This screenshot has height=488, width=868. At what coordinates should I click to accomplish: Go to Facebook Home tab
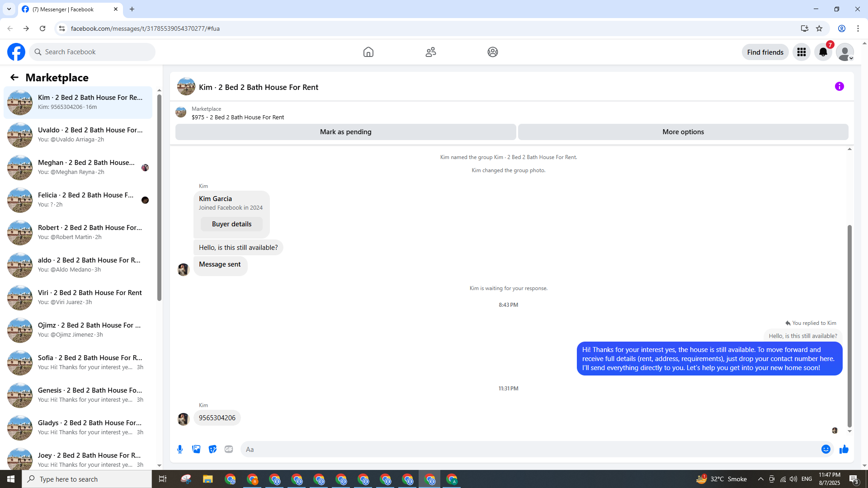(x=368, y=52)
